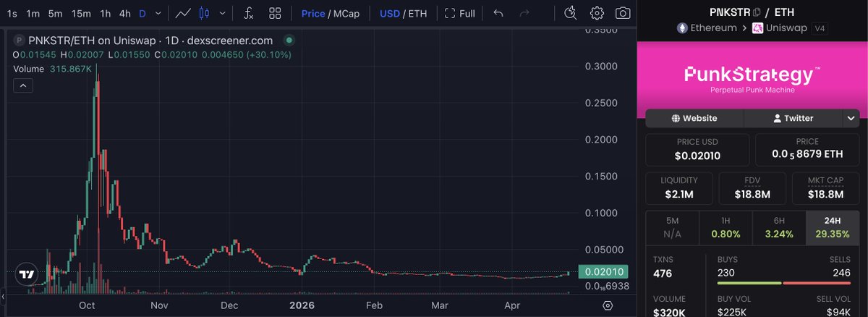Switch stats to 5M tab
868x317 pixels.
[x=672, y=227]
